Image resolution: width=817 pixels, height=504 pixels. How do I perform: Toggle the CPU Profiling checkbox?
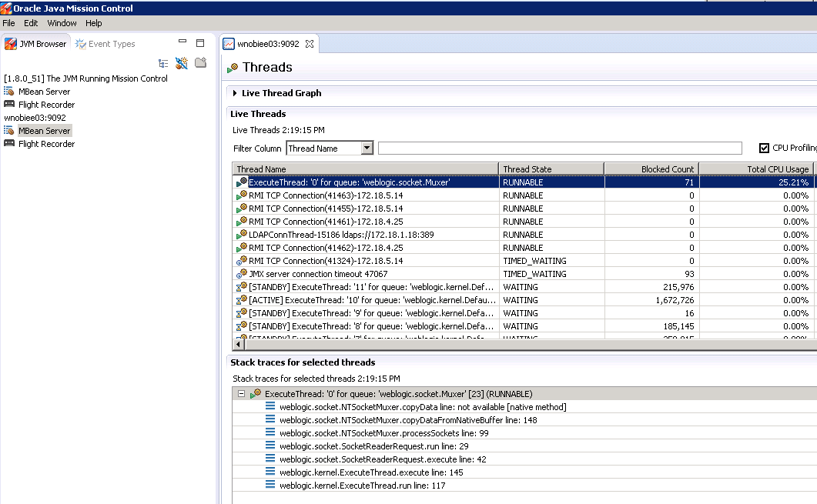(x=764, y=149)
